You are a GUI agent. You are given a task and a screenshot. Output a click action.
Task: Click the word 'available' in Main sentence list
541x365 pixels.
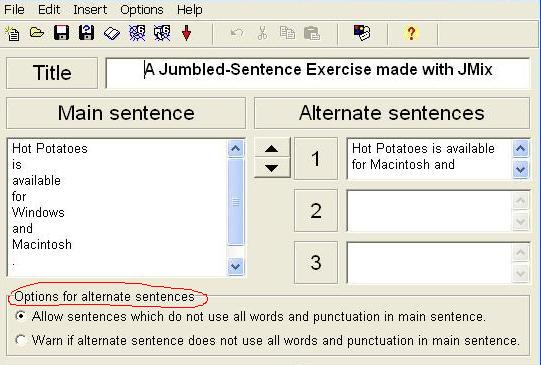[x=37, y=180]
